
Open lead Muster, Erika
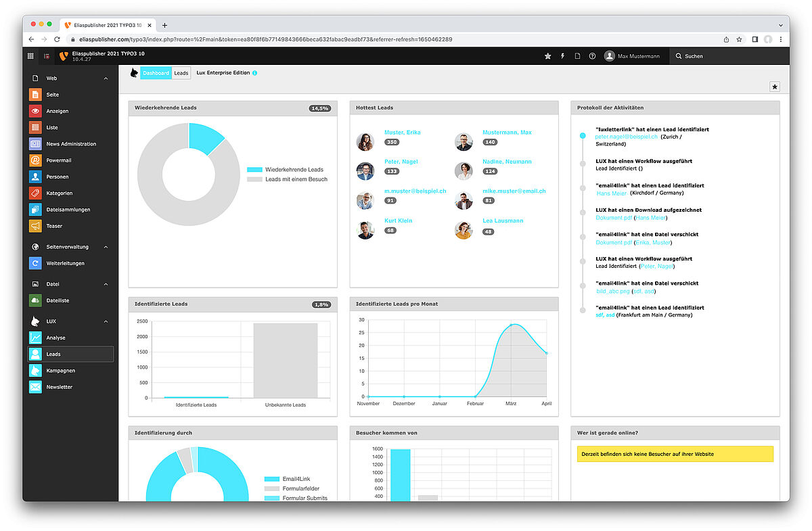tap(402, 133)
